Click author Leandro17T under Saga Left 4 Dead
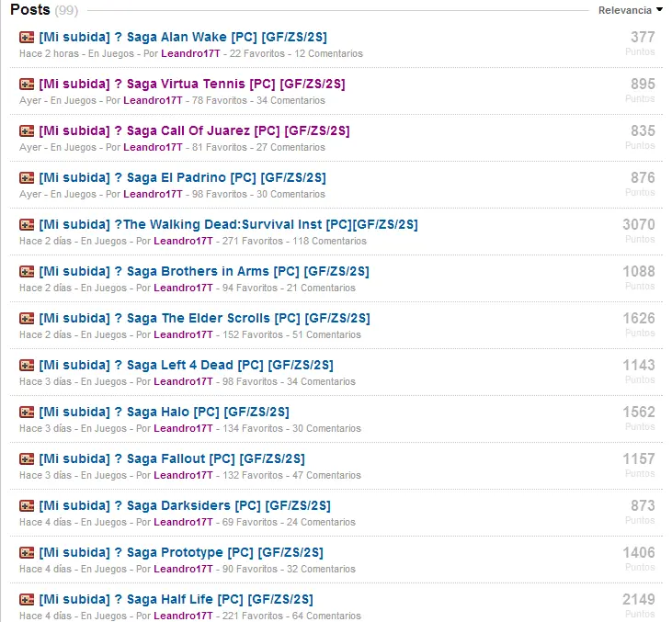This screenshot has width=672, height=622. coord(184,381)
